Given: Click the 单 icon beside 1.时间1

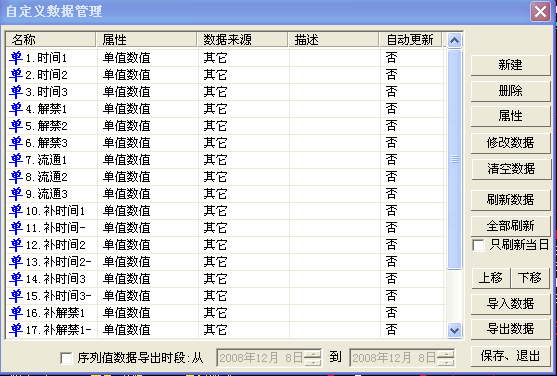Looking at the screenshot, I should [x=16, y=58].
